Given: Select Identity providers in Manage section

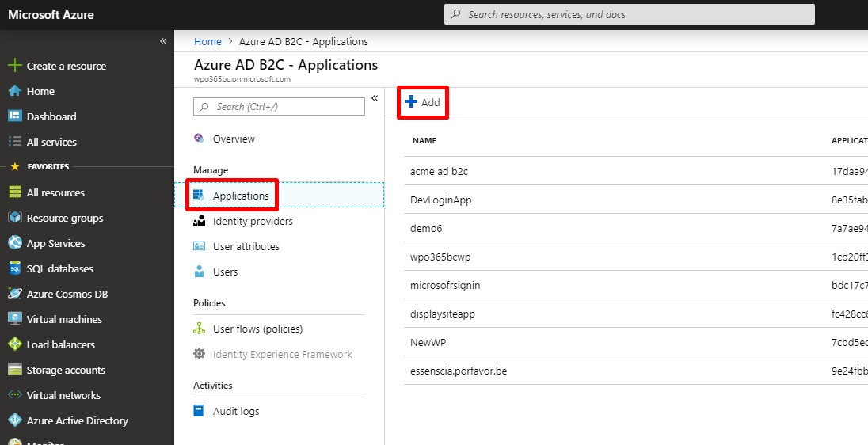Looking at the screenshot, I should pyautogui.click(x=253, y=222).
